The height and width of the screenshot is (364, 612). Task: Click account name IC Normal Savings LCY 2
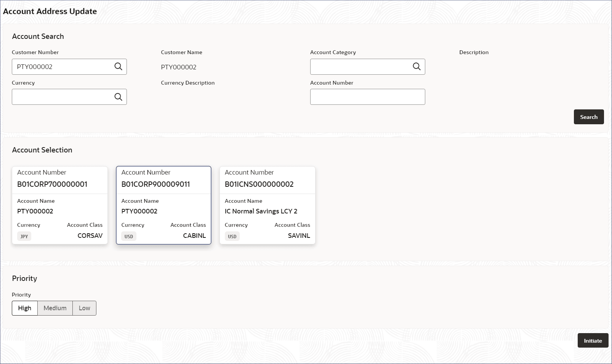click(x=261, y=211)
